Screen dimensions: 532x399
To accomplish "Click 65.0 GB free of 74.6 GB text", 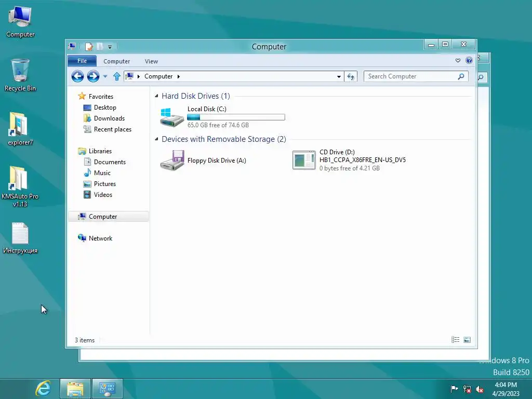I will click(218, 125).
